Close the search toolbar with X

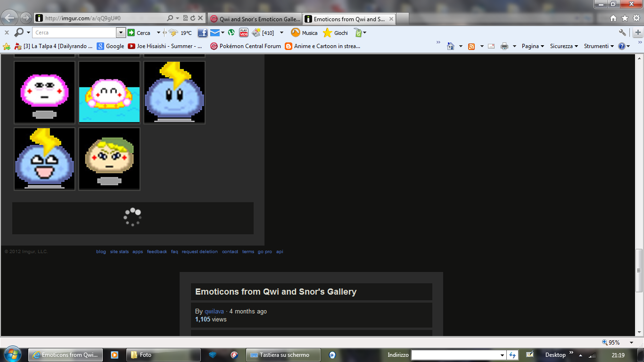(x=7, y=33)
